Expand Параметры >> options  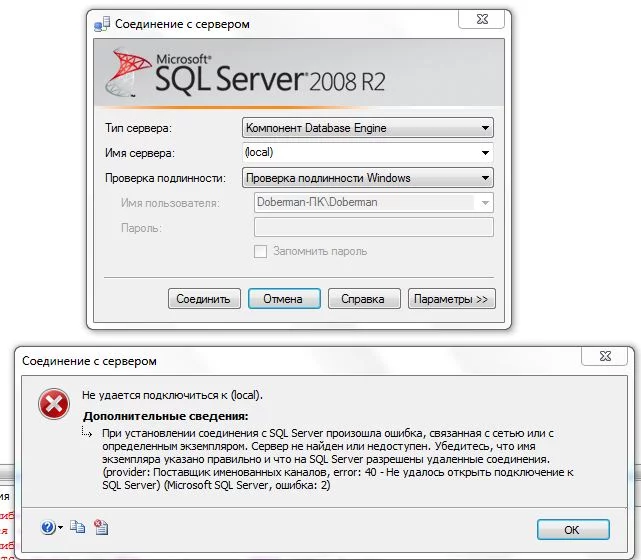click(x=451, y=299)
